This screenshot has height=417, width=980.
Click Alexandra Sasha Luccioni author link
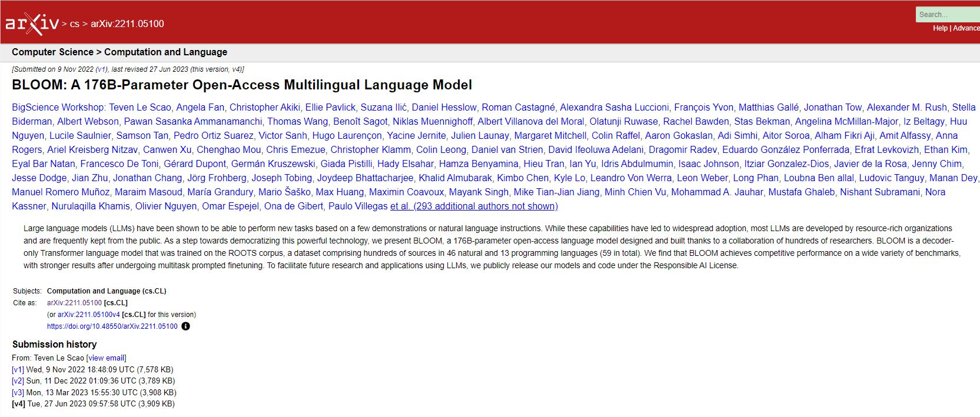pyautogui.click(x=614, y=107)
